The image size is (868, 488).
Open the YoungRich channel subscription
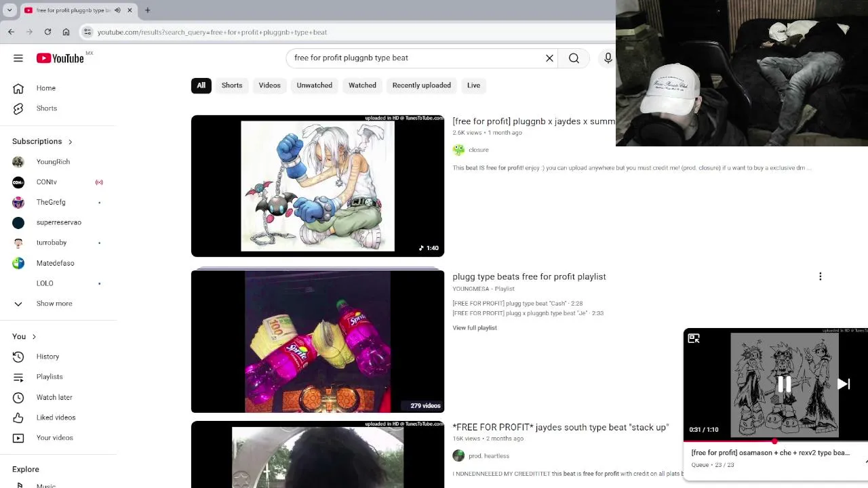[53, 162]
